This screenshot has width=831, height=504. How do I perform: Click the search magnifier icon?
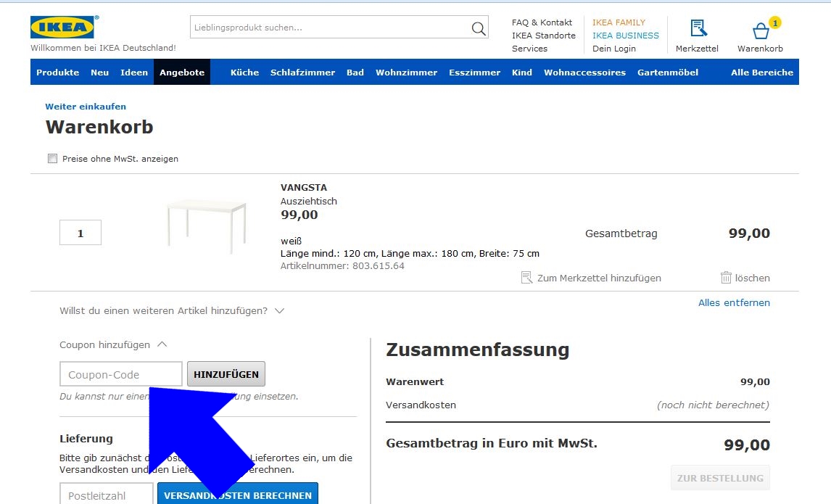pyautogui.click(x=478, y=28)
